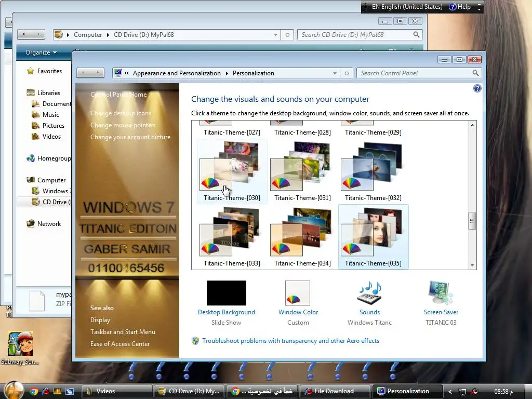
Task: Open Desktop Background black preview icon
Action: pos(227,293)
